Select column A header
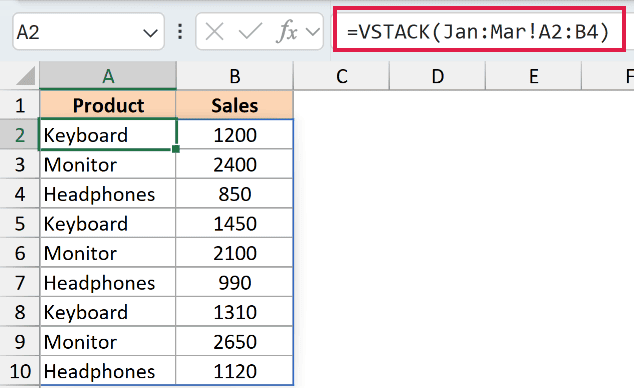Viewport: 634px width, 388px height. (x=108, y=76)
